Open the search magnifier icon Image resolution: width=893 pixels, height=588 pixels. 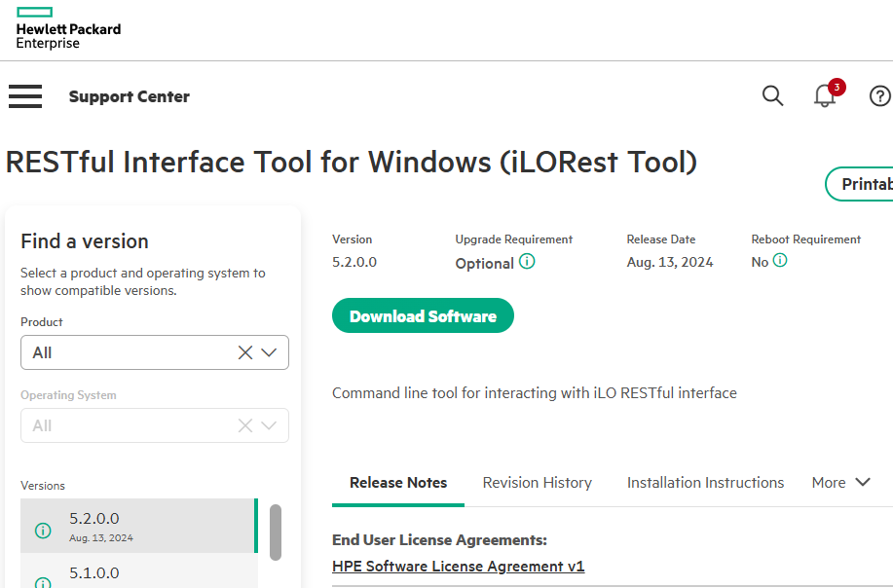coord(773,96)
